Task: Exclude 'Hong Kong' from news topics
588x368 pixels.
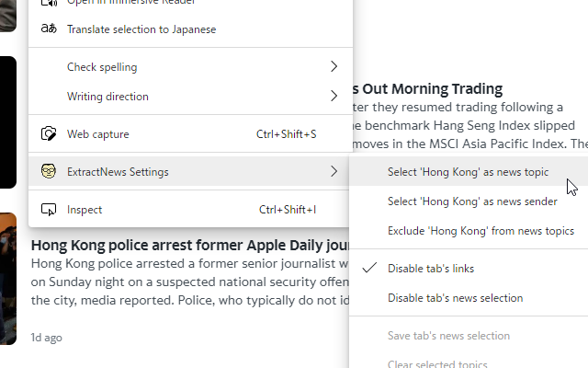Action: [481, 231]
